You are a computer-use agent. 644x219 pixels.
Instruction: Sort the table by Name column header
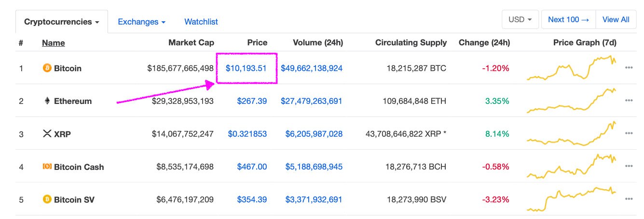(53, 43)
